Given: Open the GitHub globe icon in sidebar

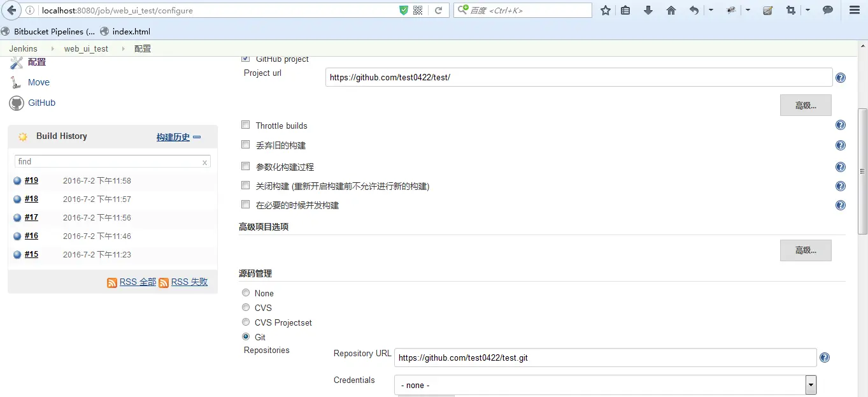Looking at the screenshot, I should tap(15, 103).
